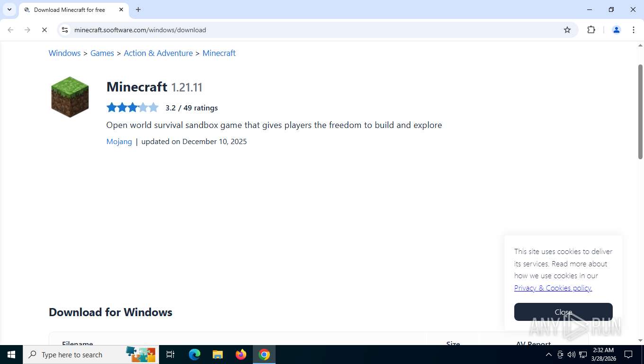This screenshot has height=364, width=644.
Task: Go to Games breadcrumb link
Action: click(x=102, y=53)
